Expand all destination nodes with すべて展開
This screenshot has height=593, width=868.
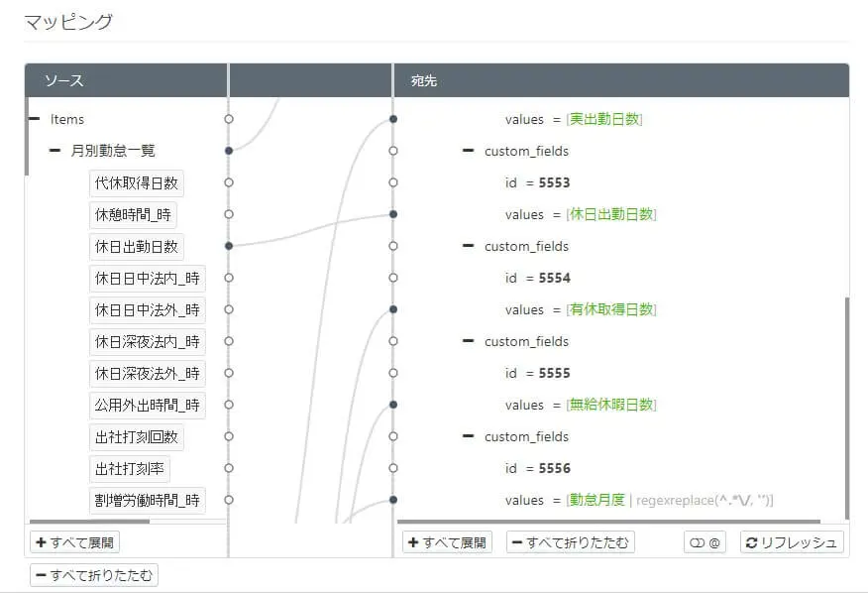point(447,542)
